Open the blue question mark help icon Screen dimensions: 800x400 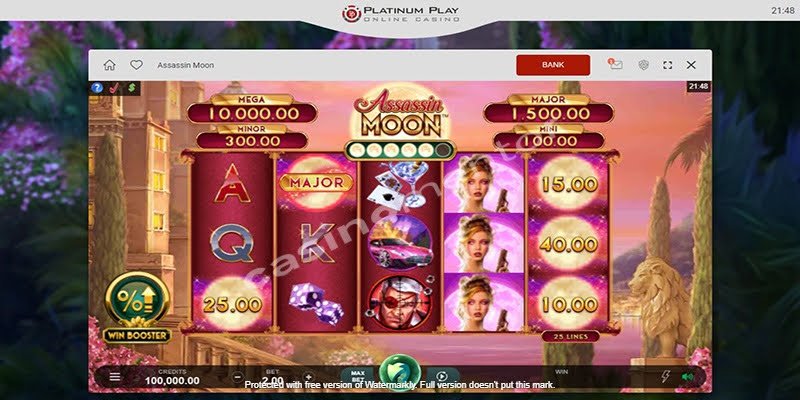pos(97,87)
